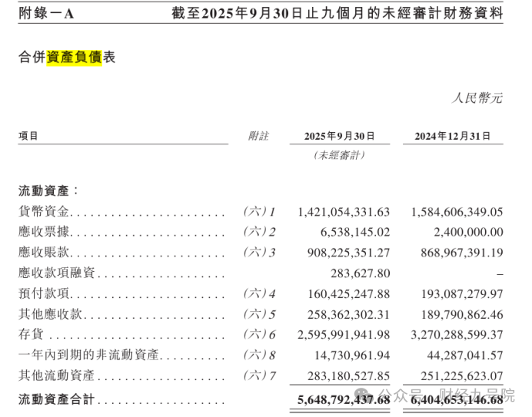Click value 258,362,302.31
The image size is (532, 417).
[x=349, y=315]
